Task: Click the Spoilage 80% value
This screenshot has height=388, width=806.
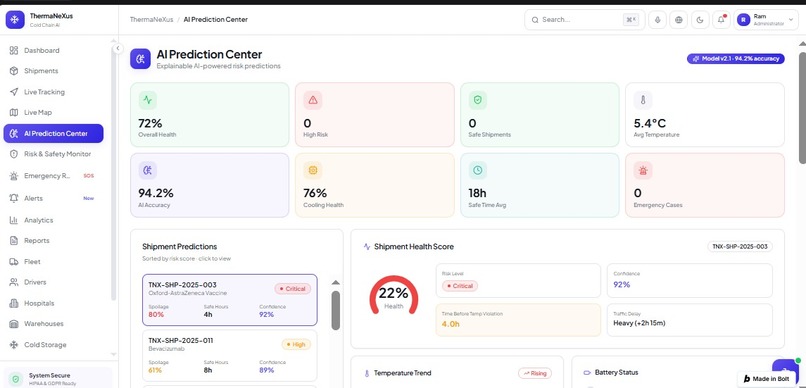Action: 156,315
